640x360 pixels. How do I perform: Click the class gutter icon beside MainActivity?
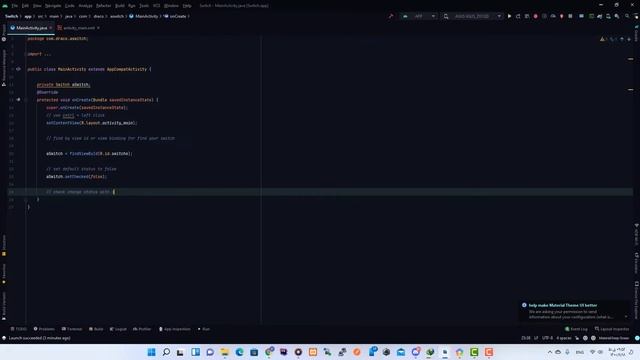pos(18,69)
